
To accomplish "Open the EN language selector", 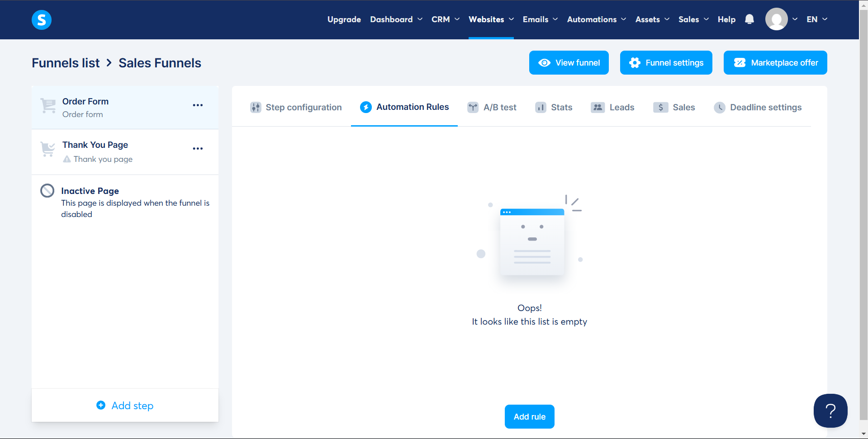I will (x=816, y=19).
